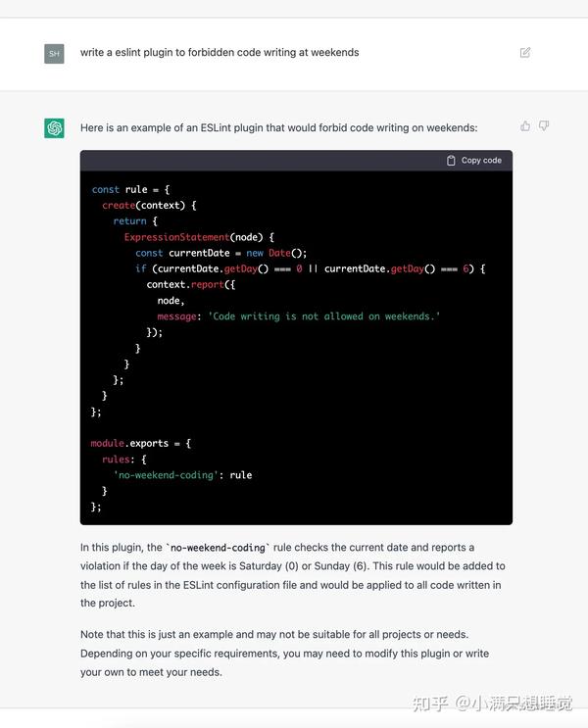Click the 'no-weekend-coding': rule code line
588x728 pixels.
(x=182, y=475)
